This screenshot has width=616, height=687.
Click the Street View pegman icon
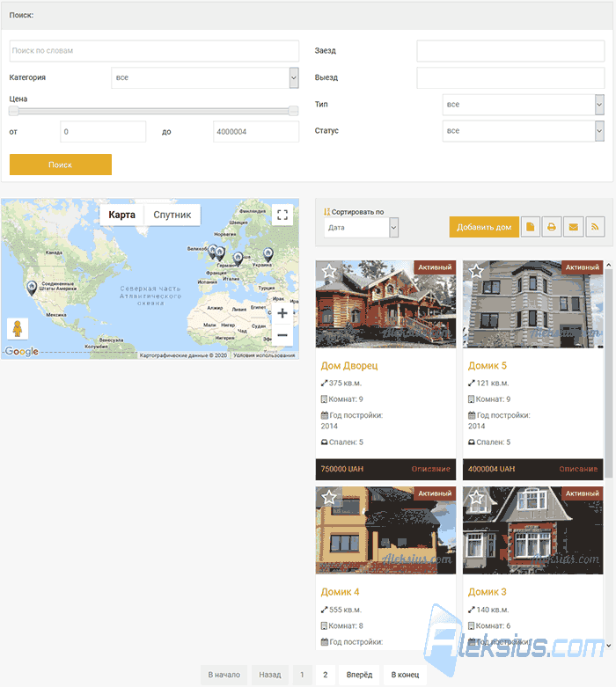point(18,329)
